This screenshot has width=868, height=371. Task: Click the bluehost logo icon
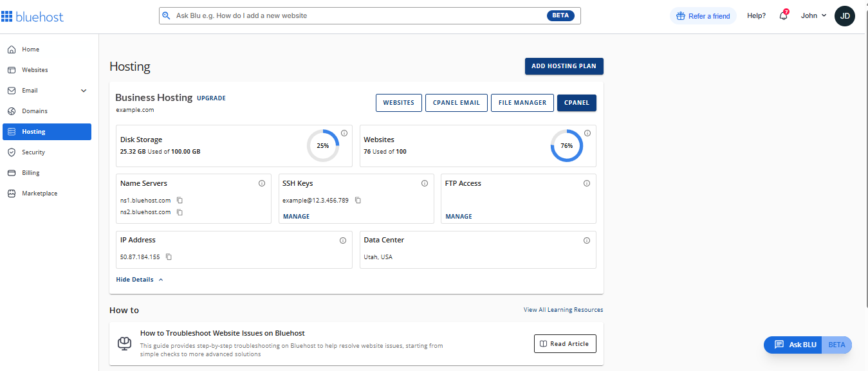coord(8,15)
